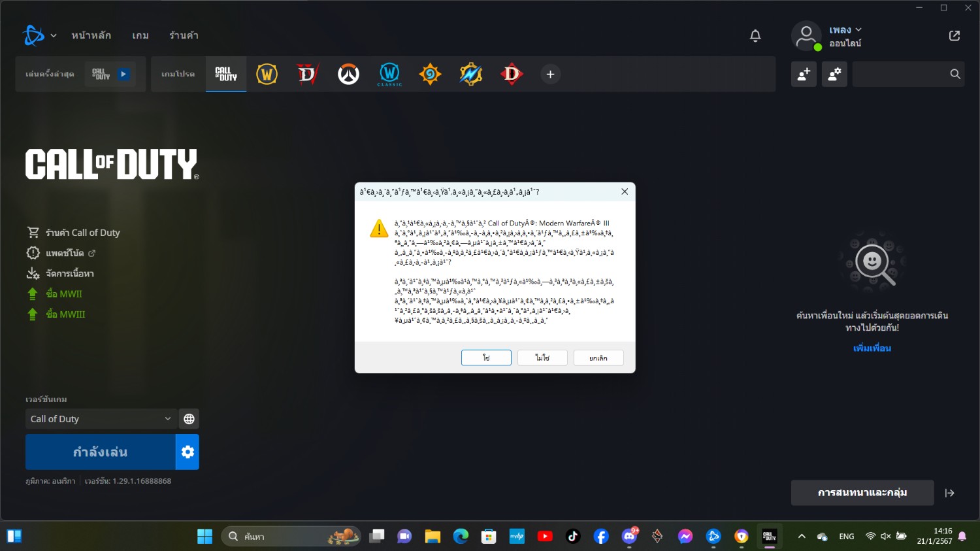Click the เพิ่มเพื่อน add friend link

pos(872,348)
